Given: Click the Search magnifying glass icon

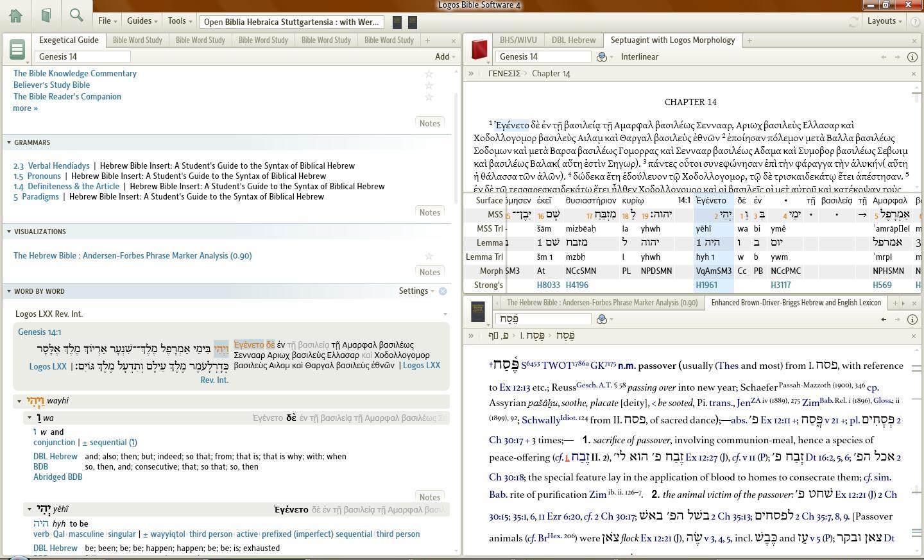Looking at the screenshot, I should pos(76,15).
